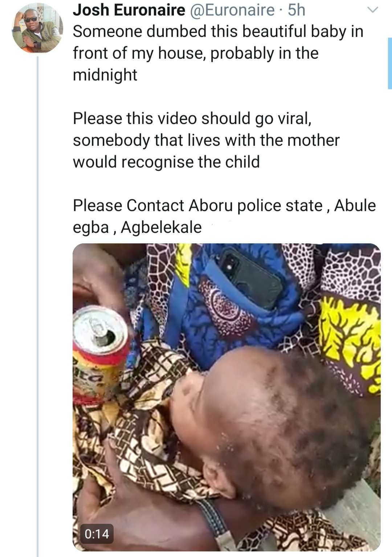Click the 5h timestamp
This screenshot has height=557, width=392.
[x=297, y=10]
